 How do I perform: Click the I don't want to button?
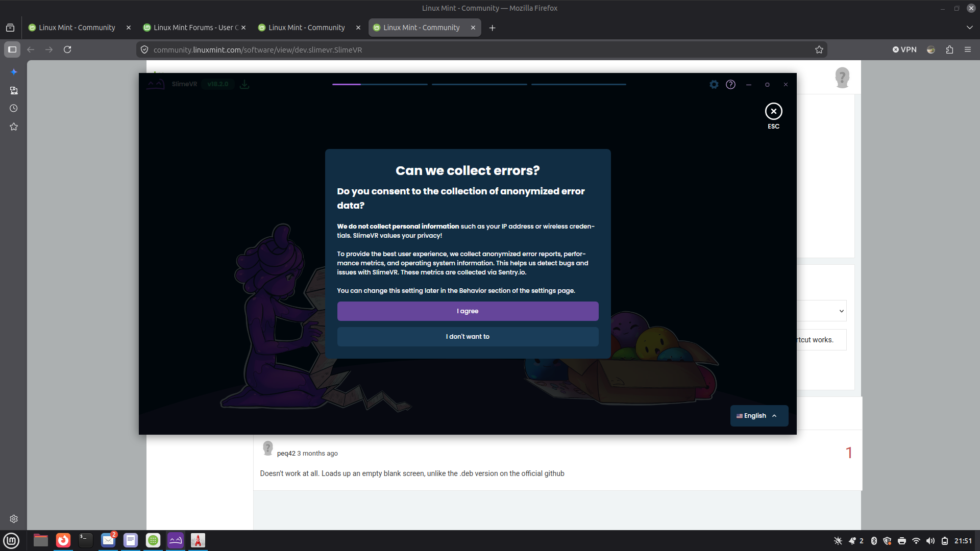(468, 337)
